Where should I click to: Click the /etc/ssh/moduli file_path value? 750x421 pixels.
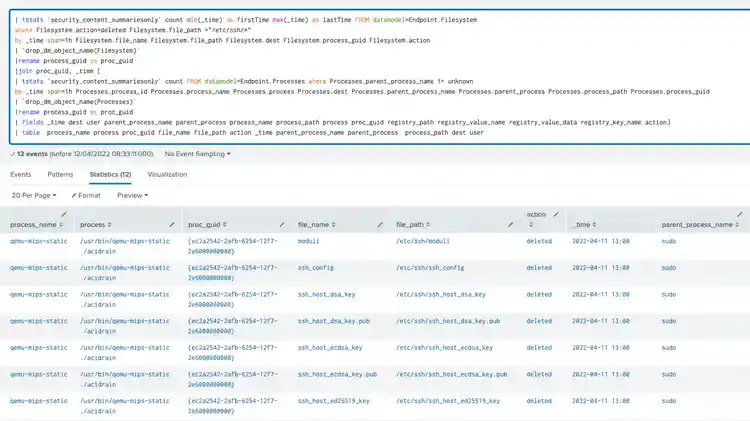(425, 241)
